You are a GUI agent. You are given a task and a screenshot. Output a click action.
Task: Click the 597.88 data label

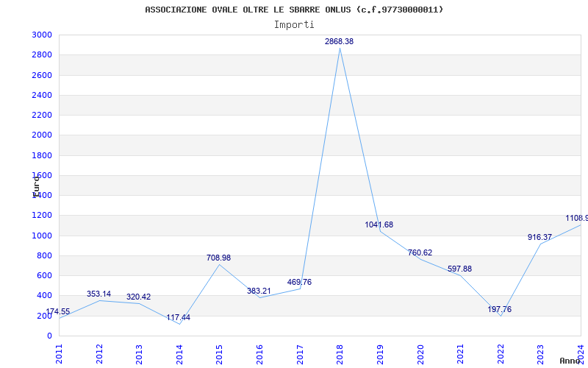pyautogui.click(x=460, y=269)
